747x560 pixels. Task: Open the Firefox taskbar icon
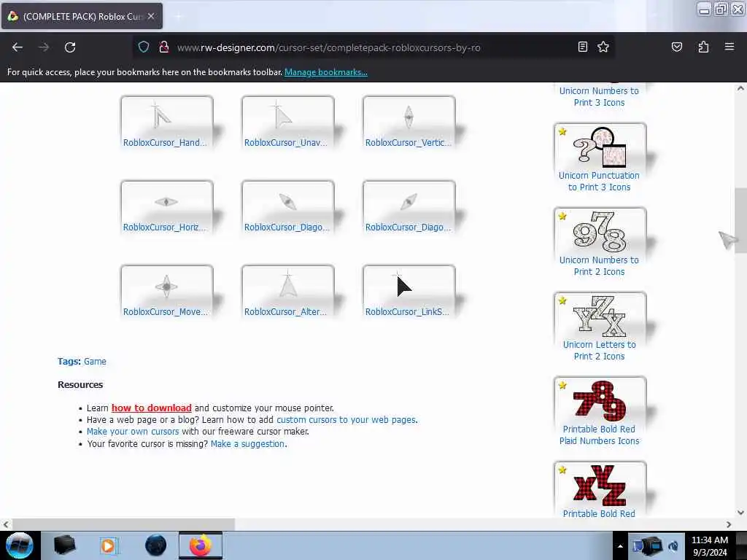tap(201, 545)
